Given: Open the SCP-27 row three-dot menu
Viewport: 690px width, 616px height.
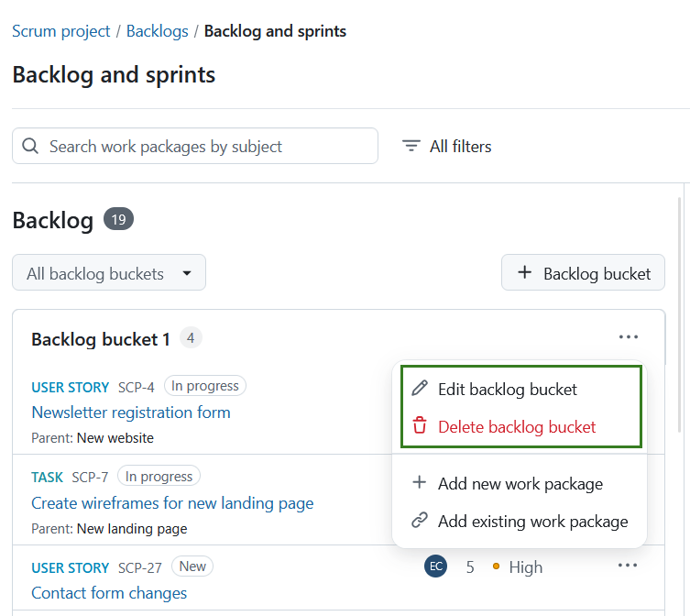Looking at the screenshot, I should click(627, 566).
